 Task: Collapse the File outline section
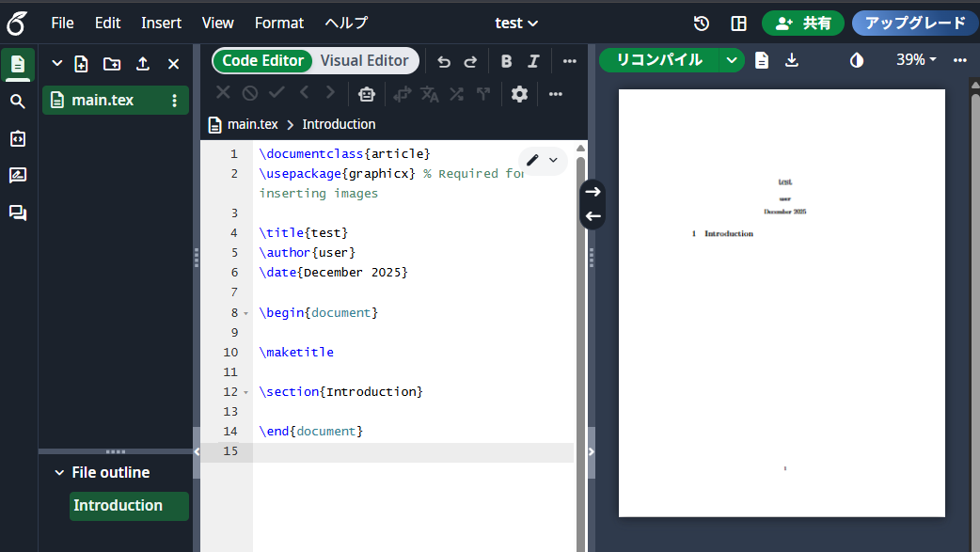[x=59, y=472]
